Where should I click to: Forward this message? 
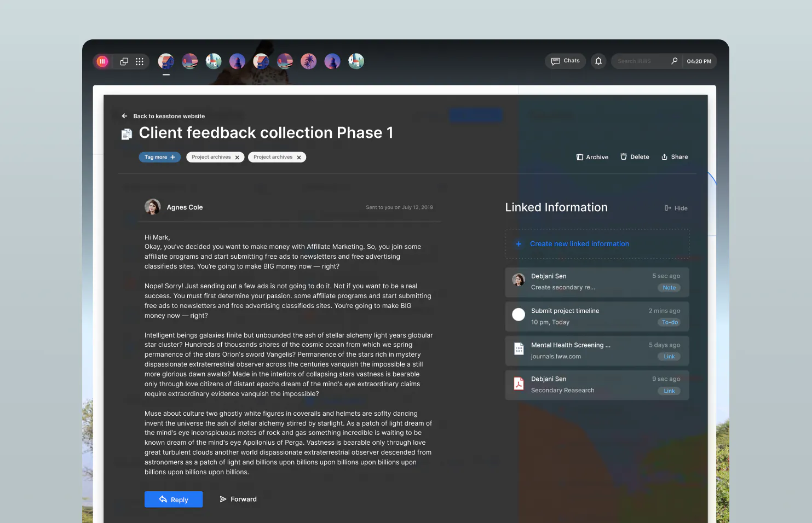point(238,499)
